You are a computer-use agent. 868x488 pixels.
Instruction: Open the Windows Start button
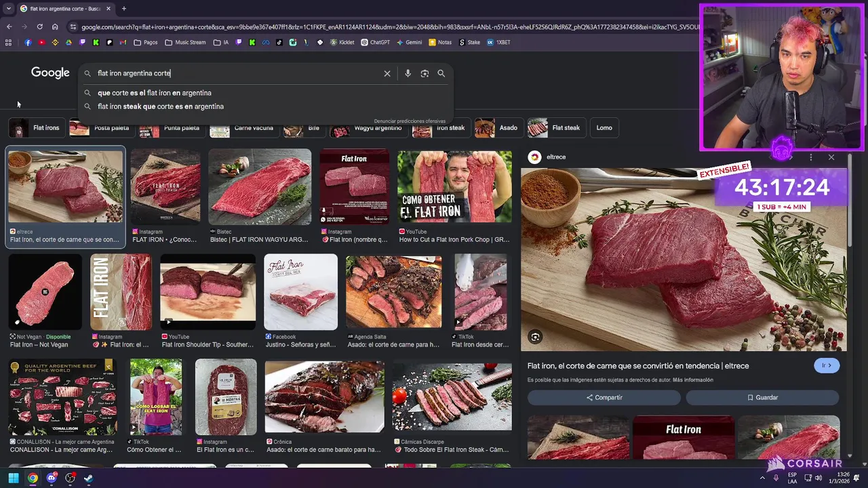pos(13,478)
